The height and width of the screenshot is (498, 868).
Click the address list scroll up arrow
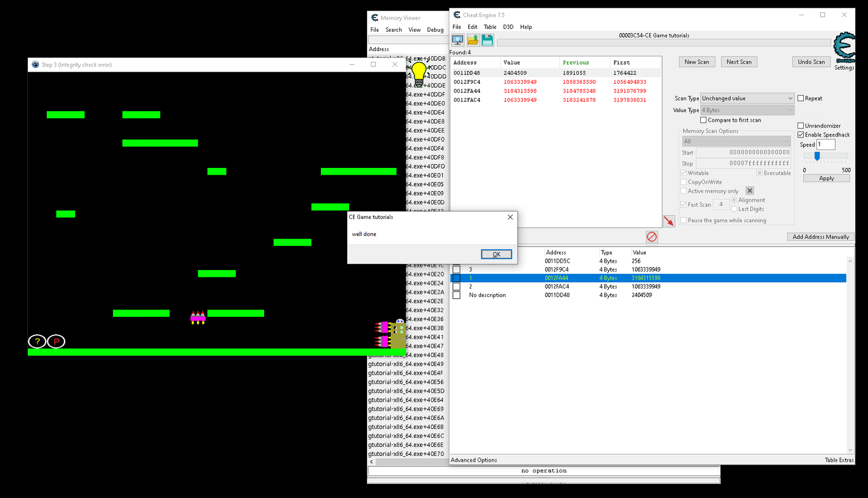[850, 261]
